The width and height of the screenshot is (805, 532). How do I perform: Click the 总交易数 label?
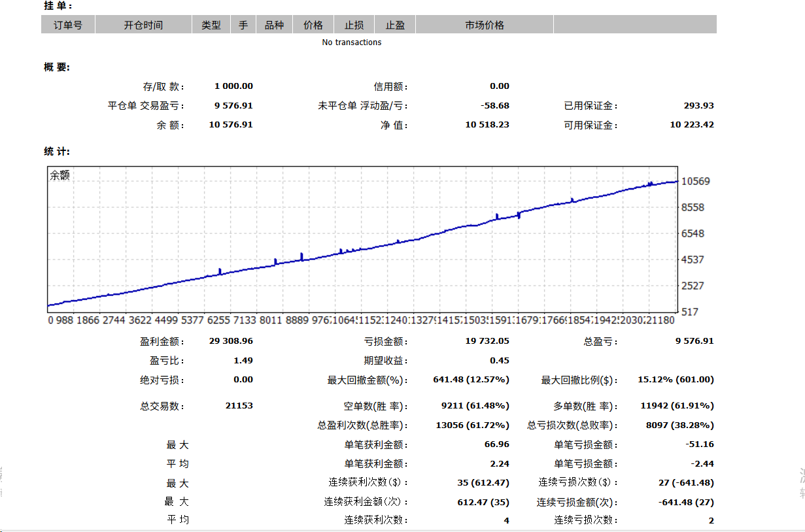(x=163, y=407)
